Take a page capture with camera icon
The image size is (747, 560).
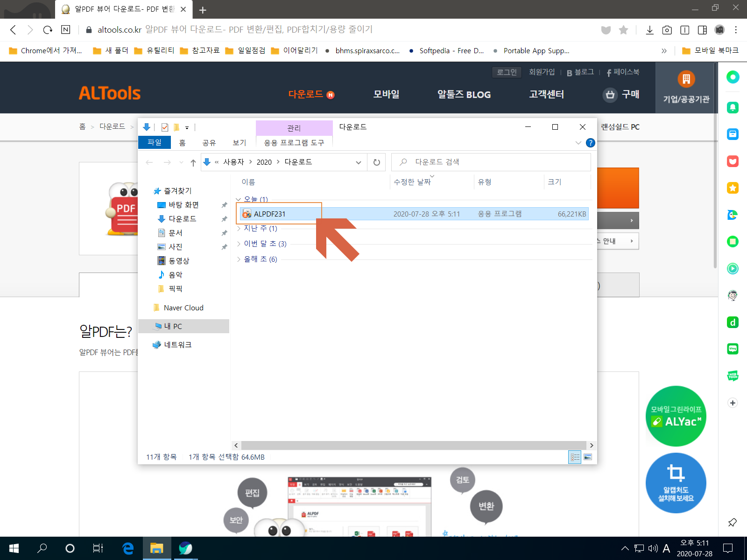coord(667,30)
